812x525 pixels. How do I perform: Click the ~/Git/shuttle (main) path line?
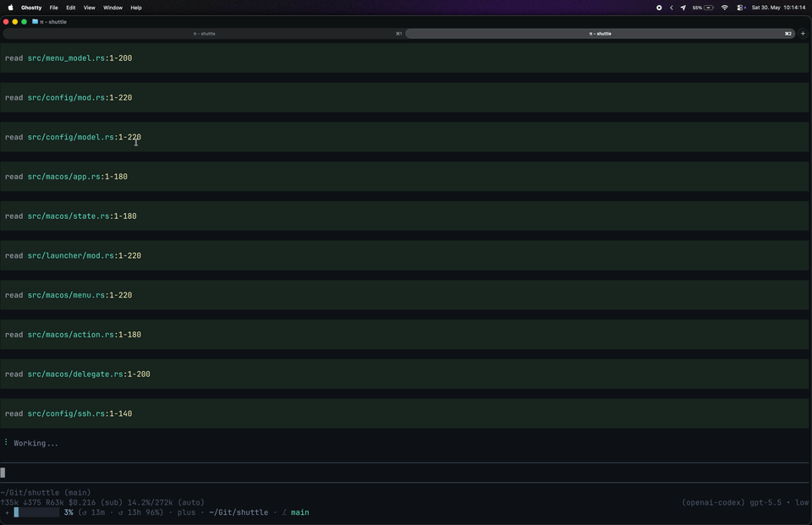pyautogui.click(x=46, y=492)
